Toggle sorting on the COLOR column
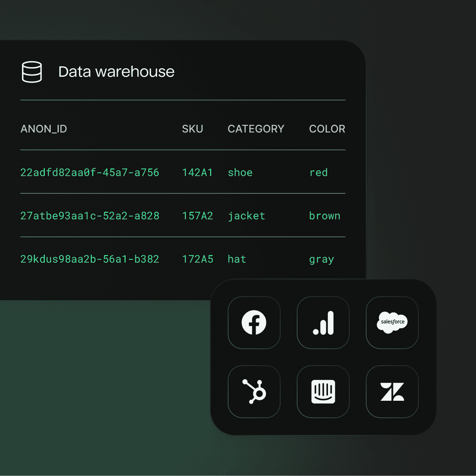This screenshot has width=476, height=476. 327,129
